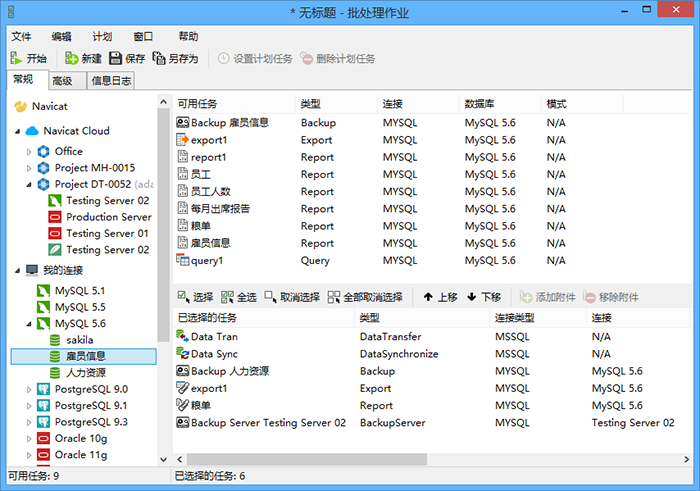Click the Select (选择) checkmark button

pos(195,297)
